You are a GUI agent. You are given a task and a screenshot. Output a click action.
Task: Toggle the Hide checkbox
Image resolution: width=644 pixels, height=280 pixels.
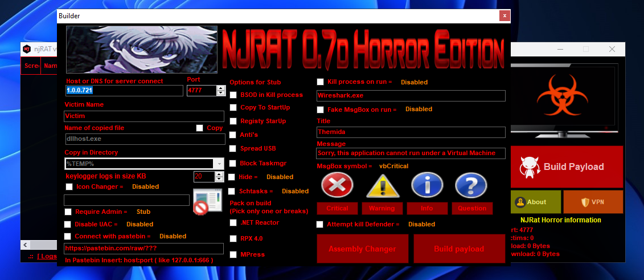pyautogui.click(x=232, y=177)
